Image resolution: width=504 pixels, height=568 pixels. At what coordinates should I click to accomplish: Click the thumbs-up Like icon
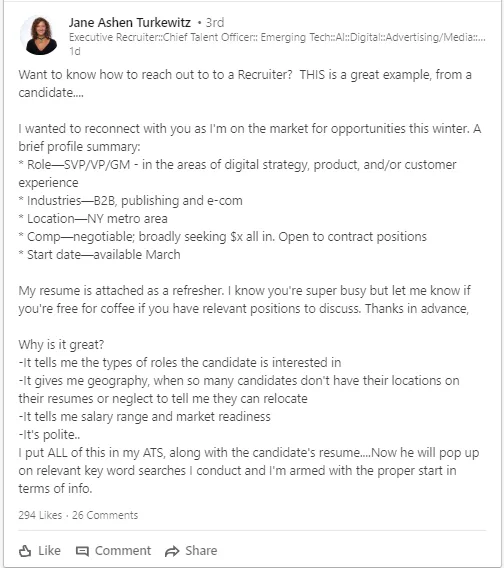tap(25, 551)
